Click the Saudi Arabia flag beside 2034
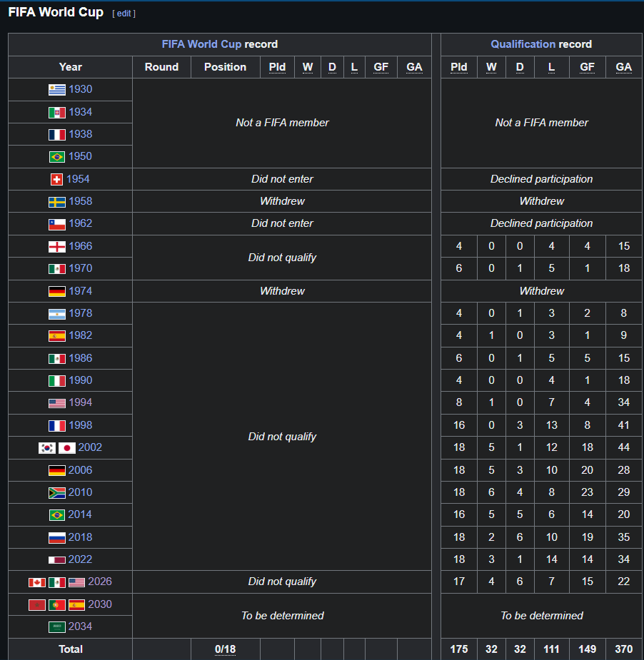Image resolution: width=644 pixels, height=660 pixels. pyautogui.click(x=57, y=627)
